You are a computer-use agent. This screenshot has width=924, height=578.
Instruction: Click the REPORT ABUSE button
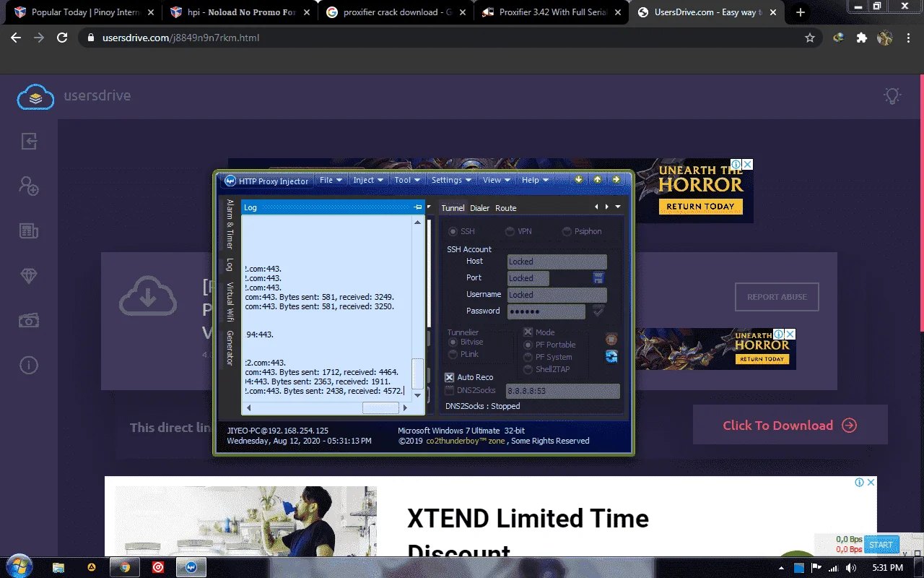pyautogui.click(x=777, y=297)
